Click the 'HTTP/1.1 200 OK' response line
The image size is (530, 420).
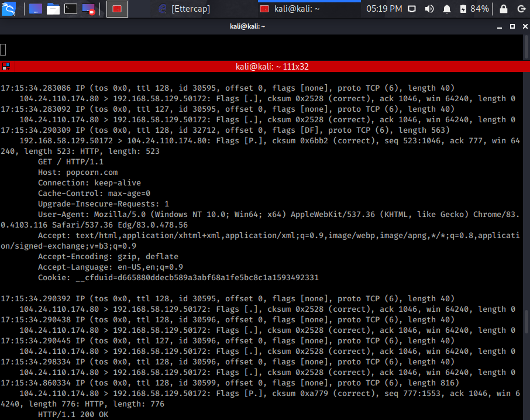pyautogui.click(x=73, y=414)
